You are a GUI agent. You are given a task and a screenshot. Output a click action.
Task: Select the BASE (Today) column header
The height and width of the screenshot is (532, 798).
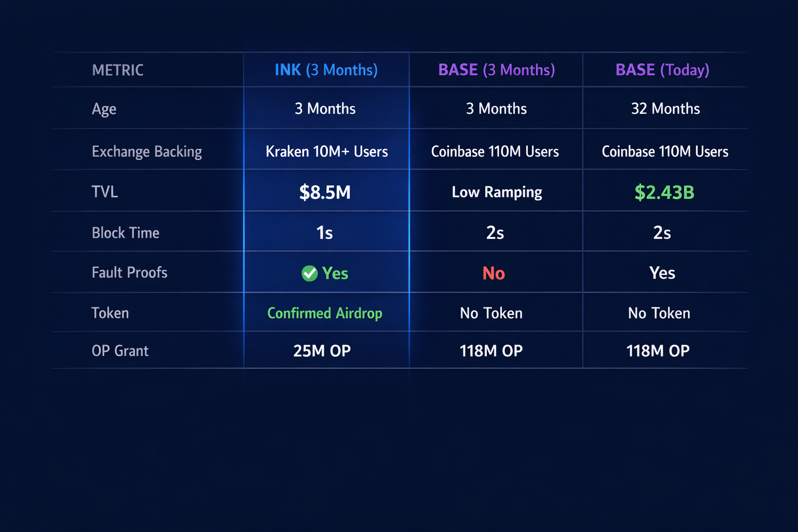(662, 70)
